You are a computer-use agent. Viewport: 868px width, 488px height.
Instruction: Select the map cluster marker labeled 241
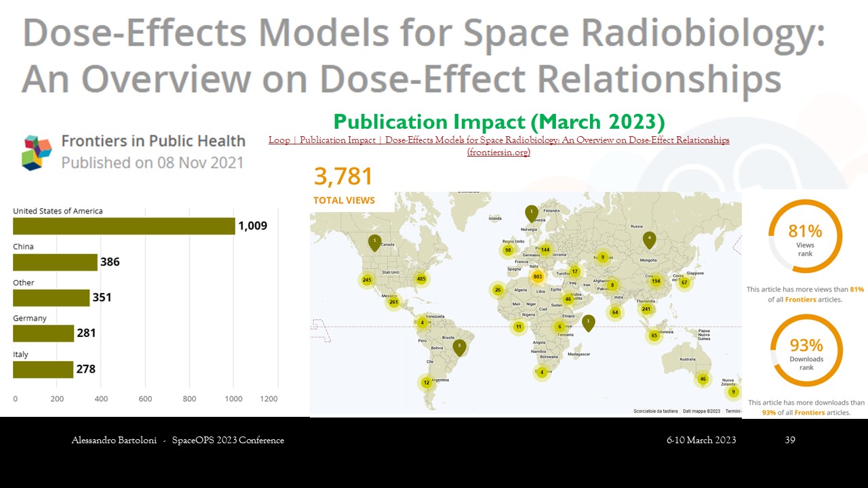(646, 309)
